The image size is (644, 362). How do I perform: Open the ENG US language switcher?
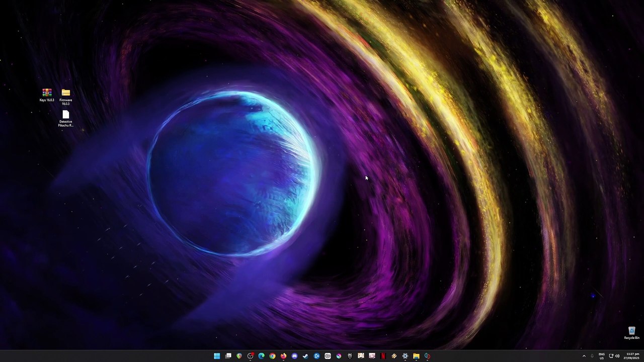(x=601, y=356)
